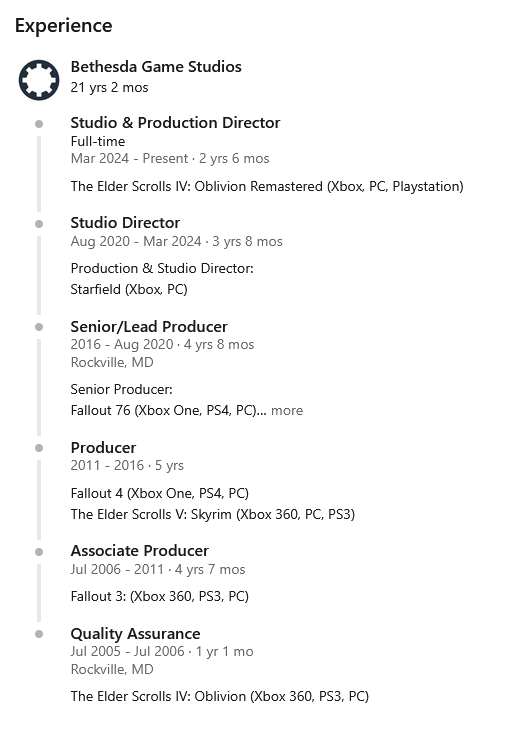
Task: Click the Fallout 4 description line
Action: [x=159, y=493]
